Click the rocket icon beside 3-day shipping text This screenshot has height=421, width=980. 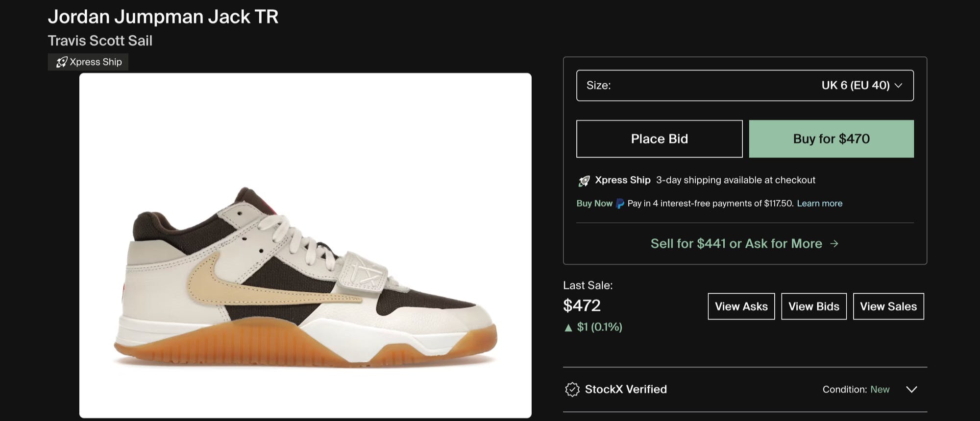point(584,181)
